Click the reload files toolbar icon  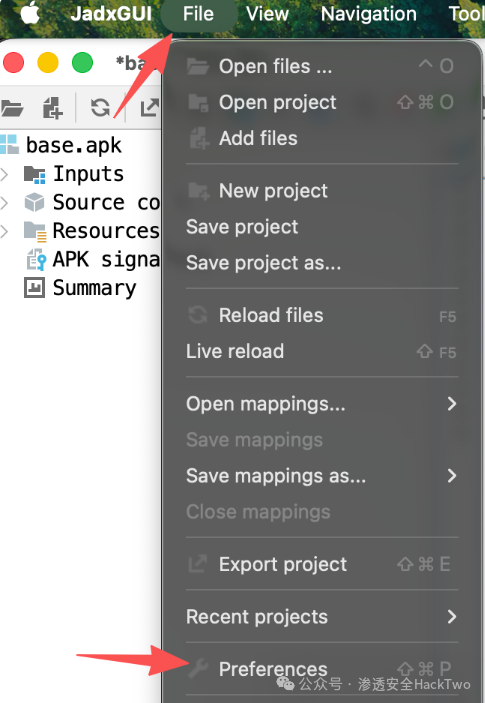click(x=100, y=108)
